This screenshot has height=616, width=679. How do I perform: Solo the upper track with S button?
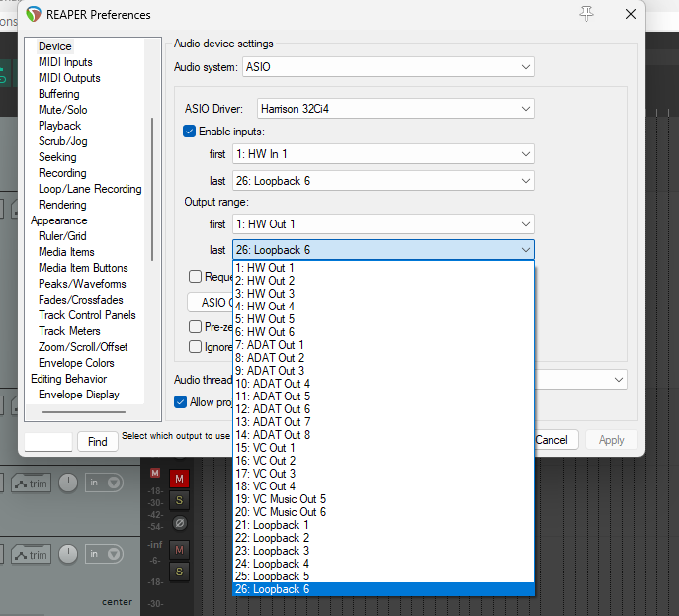click(179, 501)
